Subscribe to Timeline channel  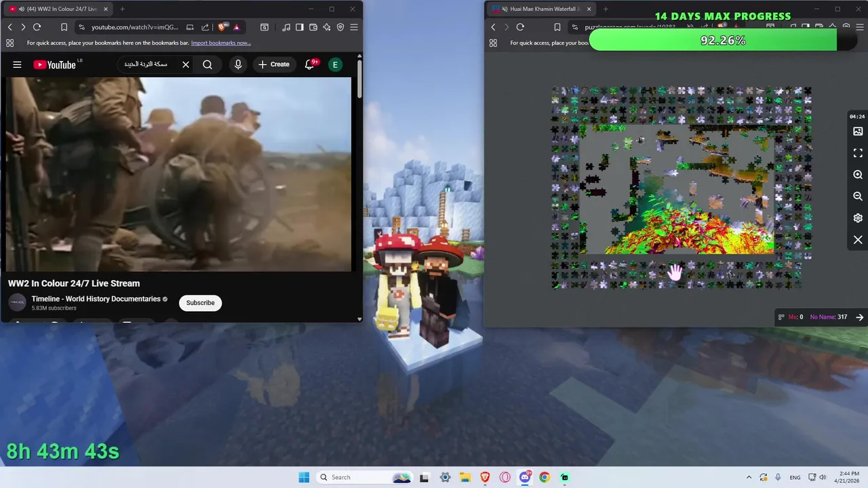(200, 303)
